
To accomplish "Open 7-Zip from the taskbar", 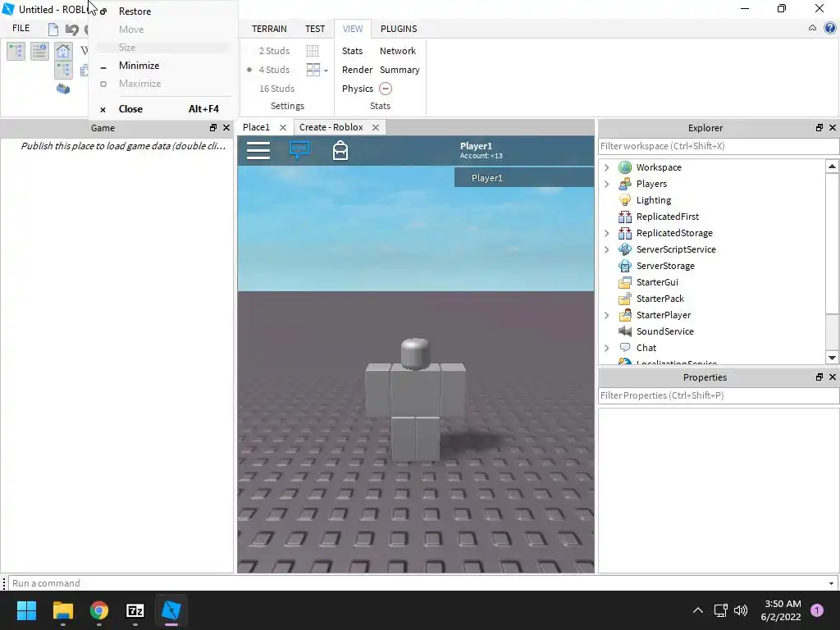I will click(x=135, y=610).
